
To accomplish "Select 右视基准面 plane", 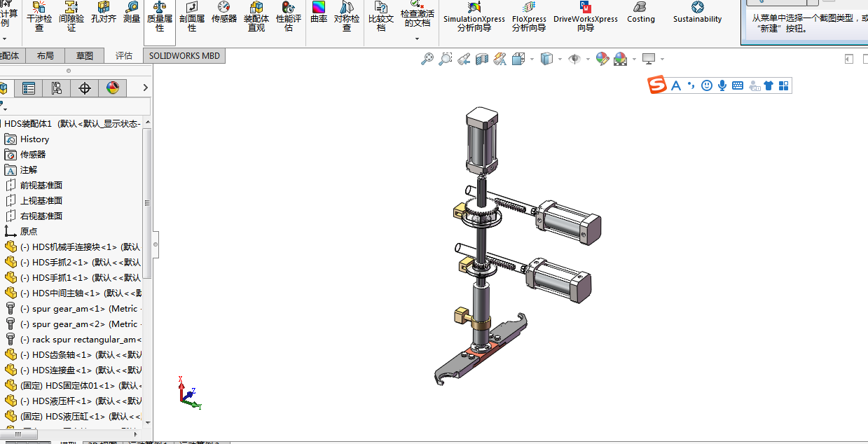I will pyautogui.click(x=41, y=216).
